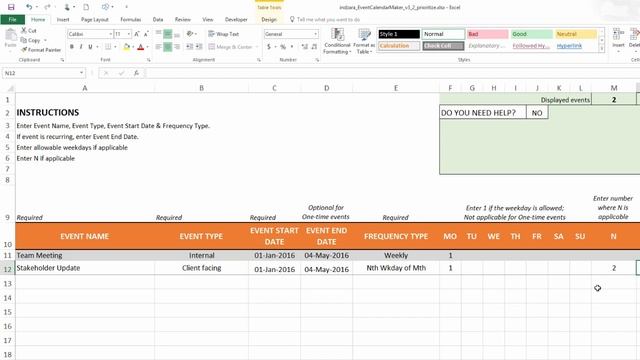This screenshot has width=640, height=360.
Task: Apply the yellow Fill Color bucket
Action: pyautogui.click(x=127, y=47)
